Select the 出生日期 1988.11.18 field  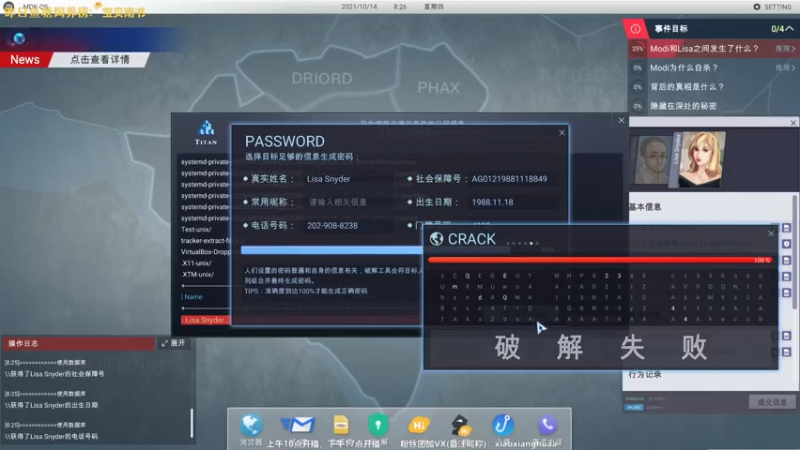pyautogui.click(x=512, y=202)
